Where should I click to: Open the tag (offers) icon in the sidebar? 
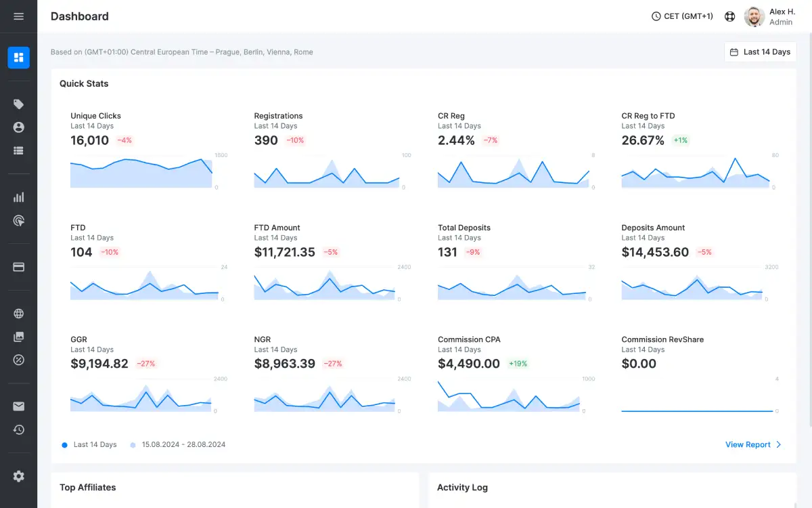pyautogui.click(x=18, y=104)
